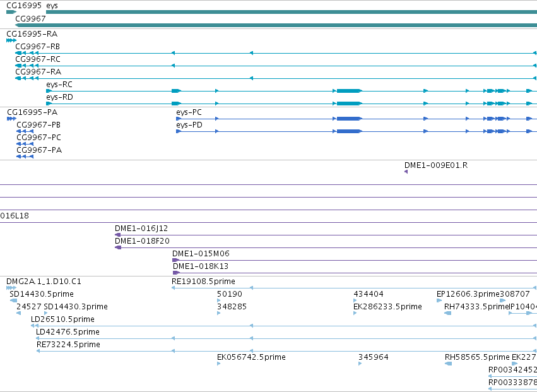Click the small arrow under 345964
The height and width of the screenshot is (392, 537).
[360, 364]
